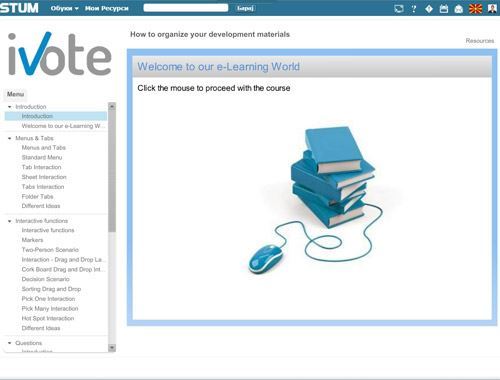Open the Обуки dropdown menu
The height and width of the screenshot is (380, 500).
tap(64, 8)
